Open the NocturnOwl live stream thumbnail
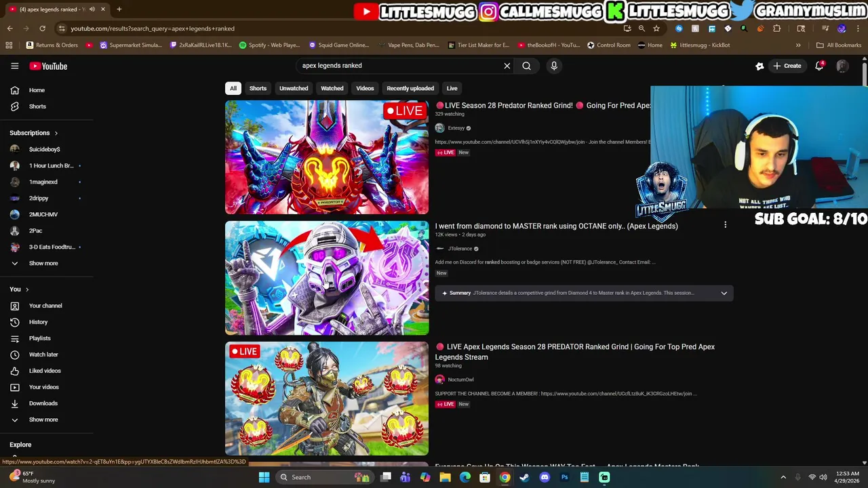This screenshot has width=868, height=488. pyautogui.click(x=327, y=399)
